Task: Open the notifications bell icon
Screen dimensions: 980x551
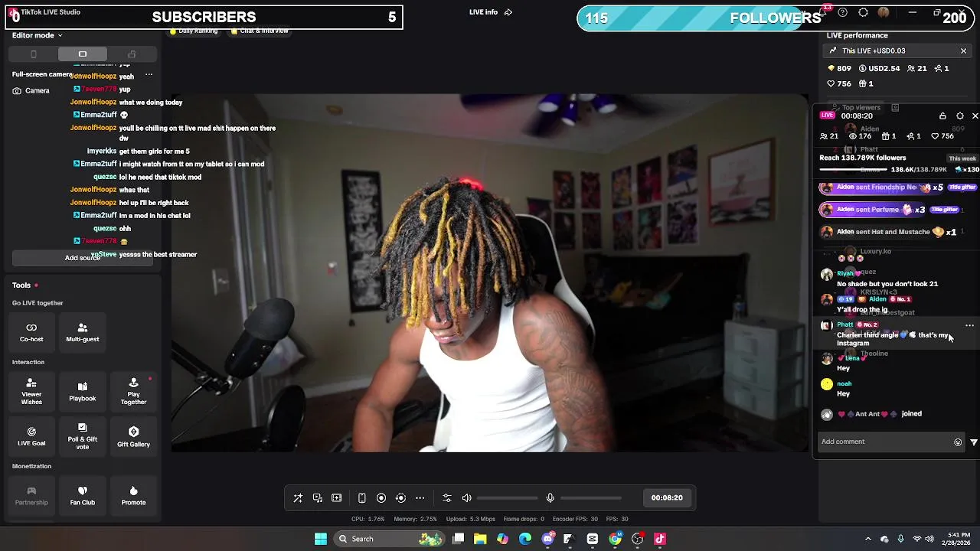Action: tap(824, 12)
